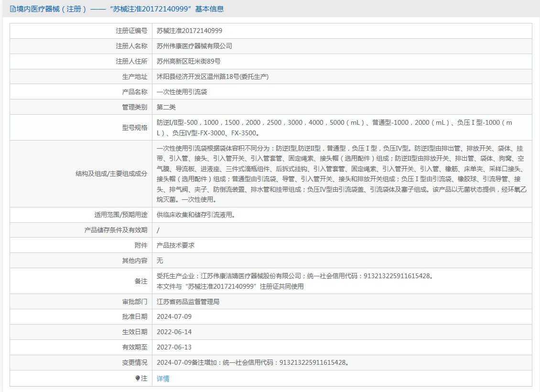
Task: Click the 变更情况 label
Action: click(x=135, y=362)
